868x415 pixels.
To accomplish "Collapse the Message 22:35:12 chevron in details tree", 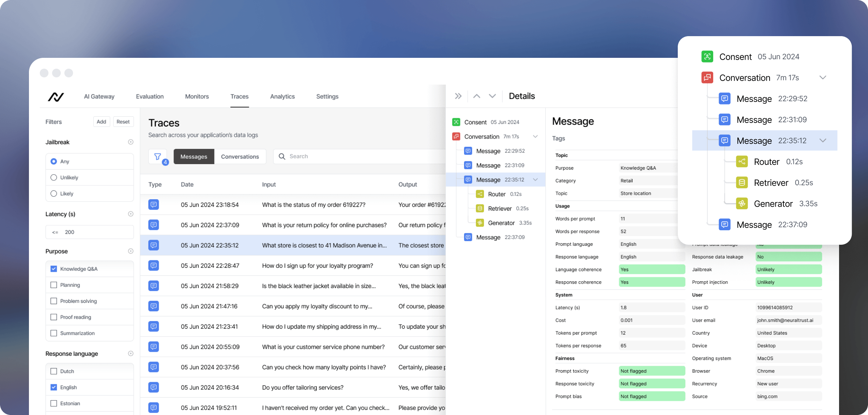I will tap(535, 180).
